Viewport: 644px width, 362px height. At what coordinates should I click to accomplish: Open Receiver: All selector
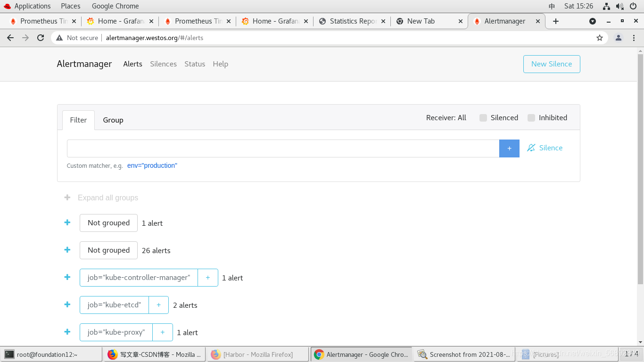coord(446,118)
